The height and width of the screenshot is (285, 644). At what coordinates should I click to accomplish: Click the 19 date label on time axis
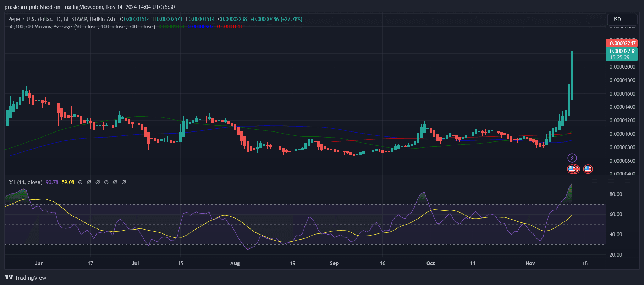pyautogui.click(x=293, y=263)
